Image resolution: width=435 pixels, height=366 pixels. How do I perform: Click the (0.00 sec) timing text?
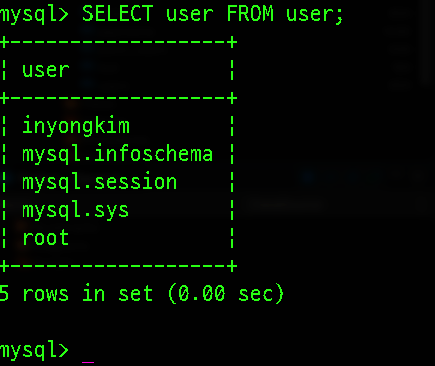coord(226,294)
